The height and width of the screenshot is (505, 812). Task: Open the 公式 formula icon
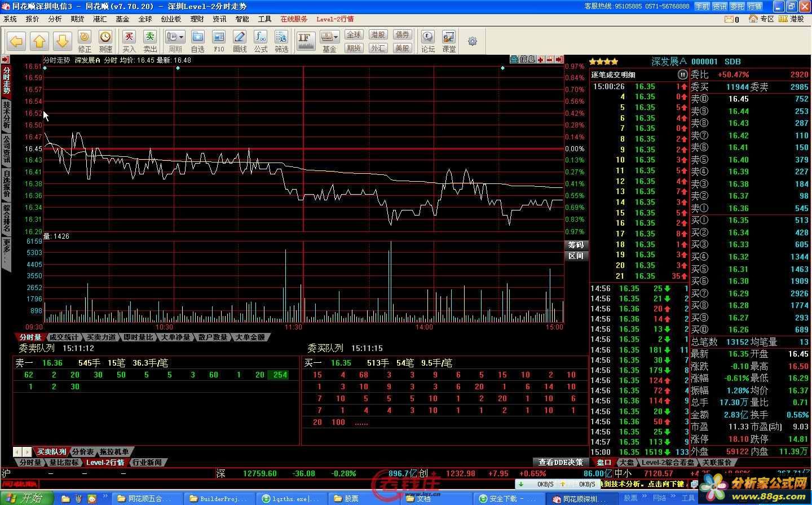261,41
